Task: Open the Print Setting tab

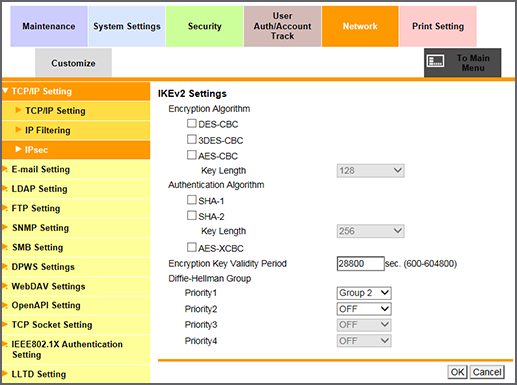Action: (x=438, y=26)
